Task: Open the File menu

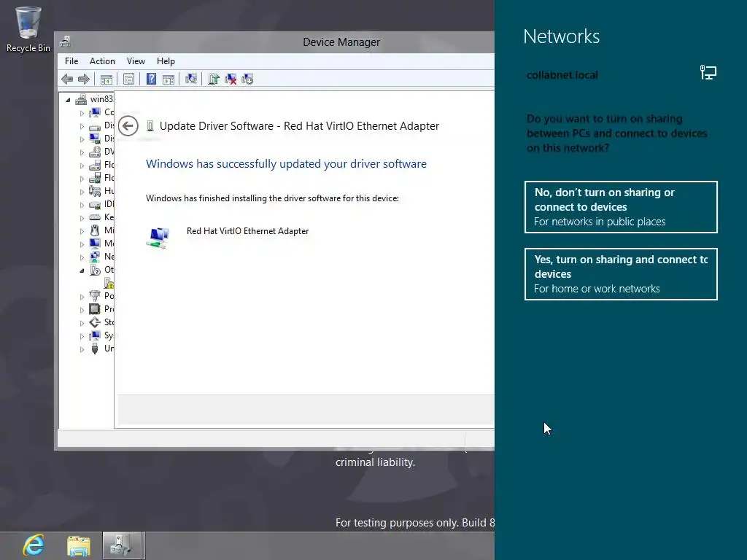Action: click(x=71, y=61)
